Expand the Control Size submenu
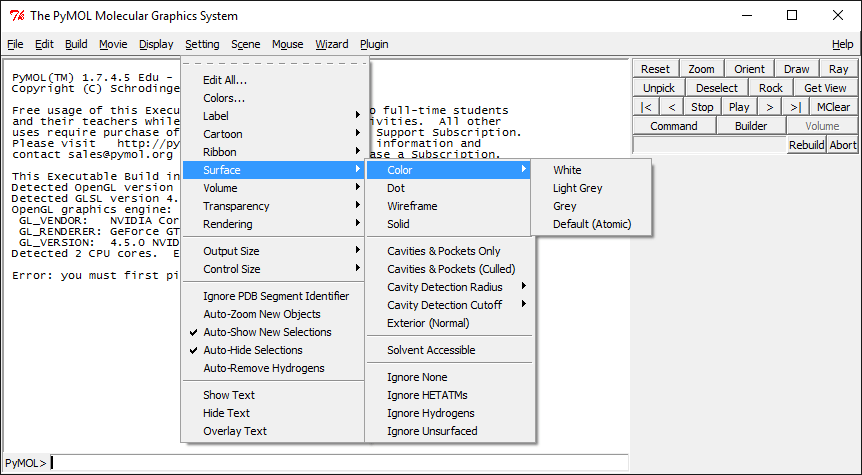 273,269
